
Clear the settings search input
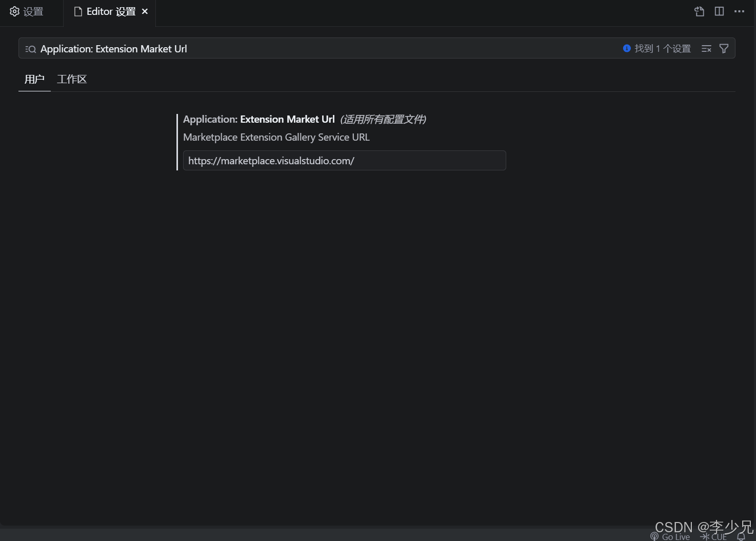pos(706,49)
